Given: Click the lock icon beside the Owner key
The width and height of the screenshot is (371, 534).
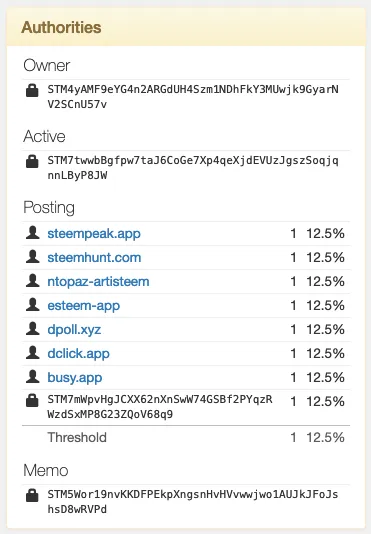Looking at the screenshot, I should [x=32, y=91].
